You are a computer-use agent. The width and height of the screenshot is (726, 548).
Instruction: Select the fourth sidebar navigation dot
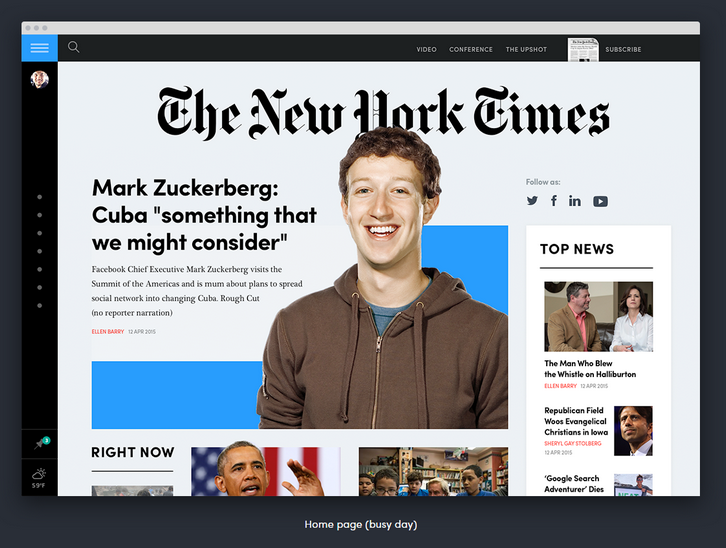click(40, 251)
